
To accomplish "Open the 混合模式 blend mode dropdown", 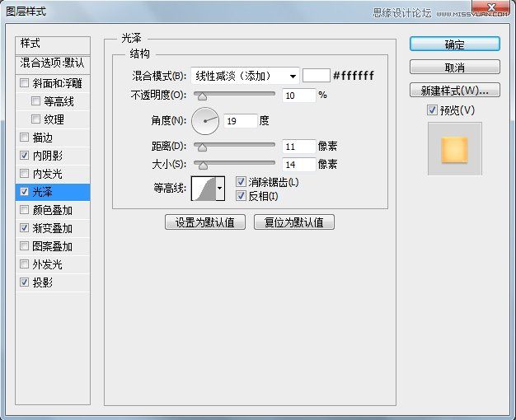I will coord(245,76).
